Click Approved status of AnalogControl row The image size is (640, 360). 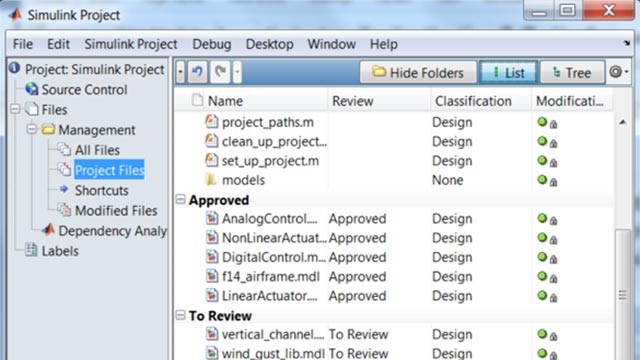click(357, 219)
